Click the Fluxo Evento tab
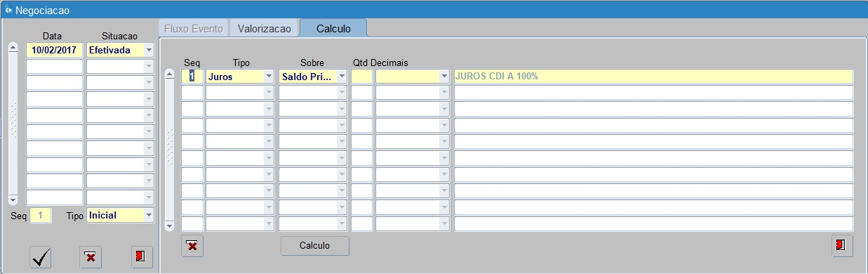This screenshot has width=868, height=274. point(194,29)
